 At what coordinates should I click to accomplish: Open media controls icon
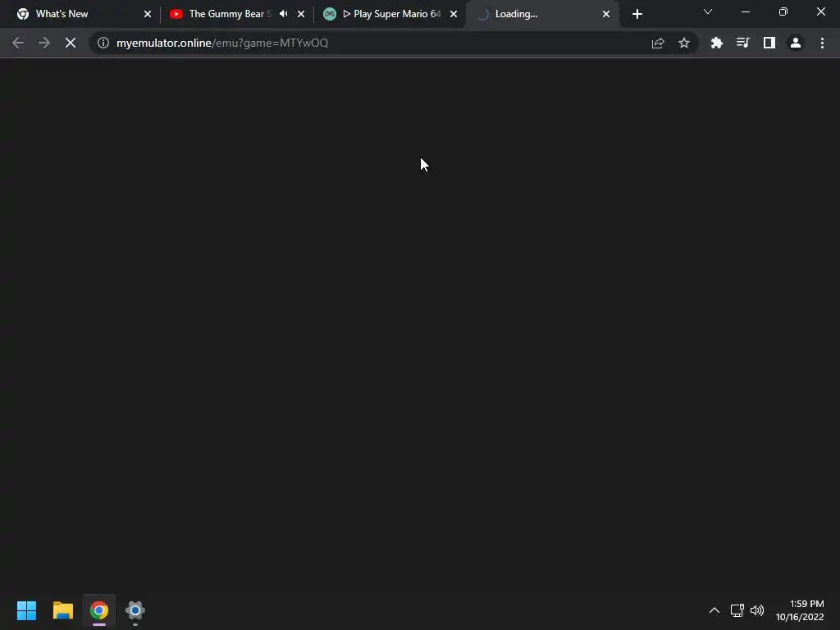click(x=743, y=43)
